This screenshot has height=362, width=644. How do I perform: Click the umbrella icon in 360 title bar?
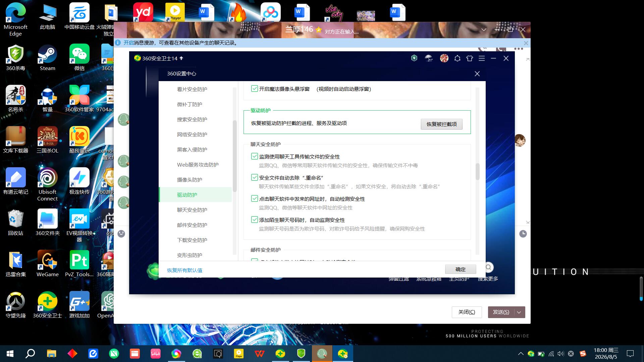pyautogui.click(x=429, y=58)
